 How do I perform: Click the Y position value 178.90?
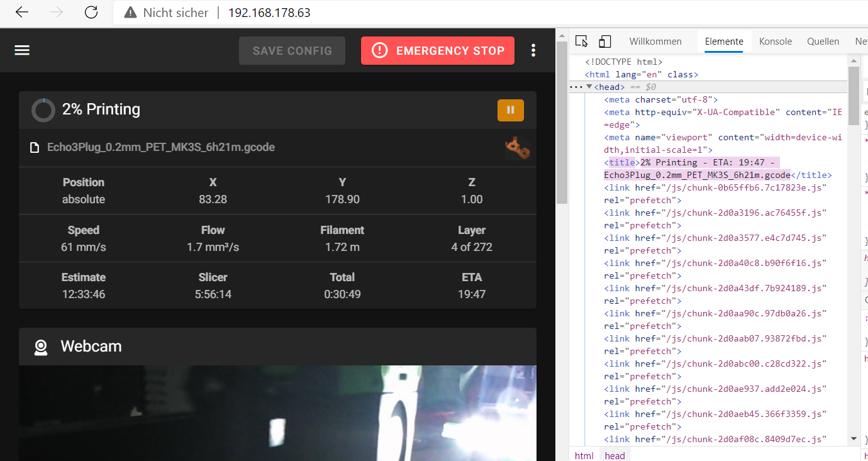point(342,199)
